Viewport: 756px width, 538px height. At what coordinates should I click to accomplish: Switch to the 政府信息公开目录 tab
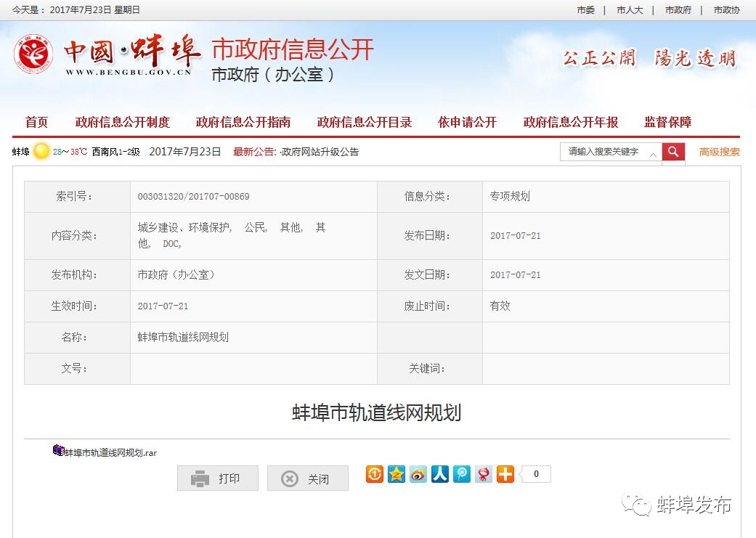pos(364,122)
